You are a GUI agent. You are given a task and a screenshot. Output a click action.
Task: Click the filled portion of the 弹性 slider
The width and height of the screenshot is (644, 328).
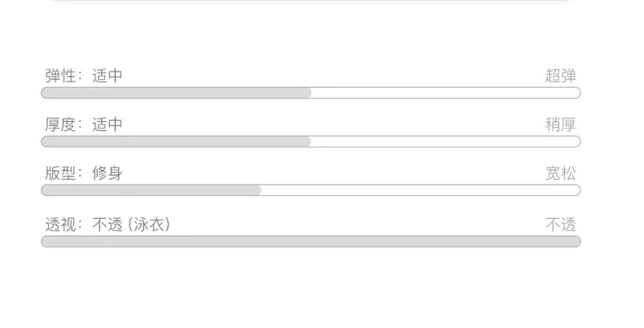pos(176,93)
